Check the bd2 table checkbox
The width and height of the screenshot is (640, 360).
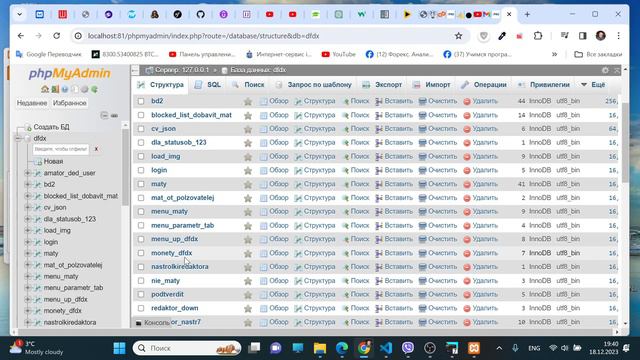pos(141,101)
